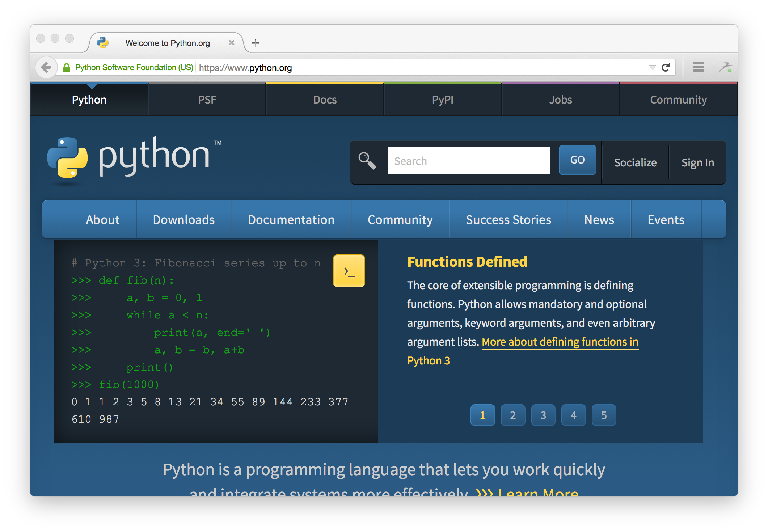This screenshot has width=768, height=532.
Task: Click the developer tools extension icon
Action: (726, 67)
